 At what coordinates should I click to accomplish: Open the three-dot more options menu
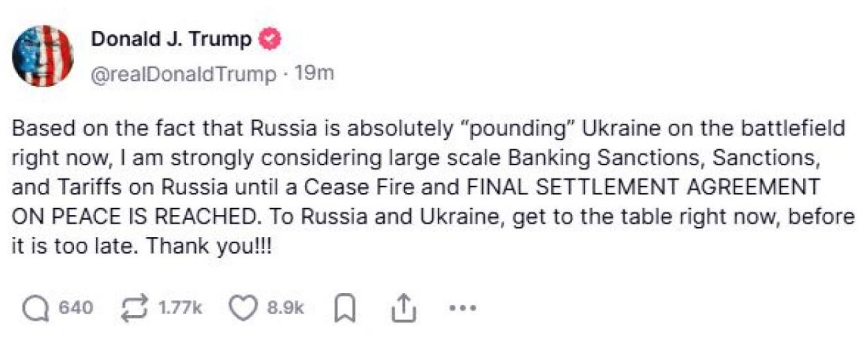tap(463, 308)
